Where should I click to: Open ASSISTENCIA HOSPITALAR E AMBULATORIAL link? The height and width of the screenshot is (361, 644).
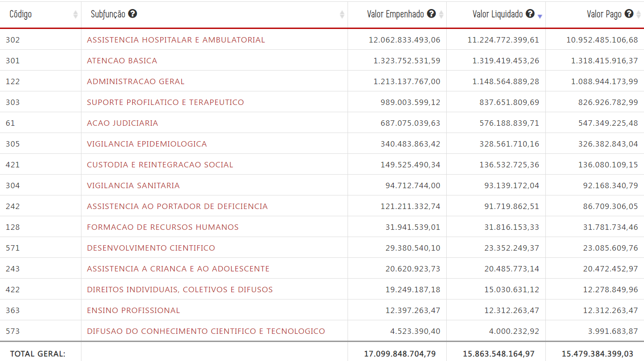(x=176, y=40)
